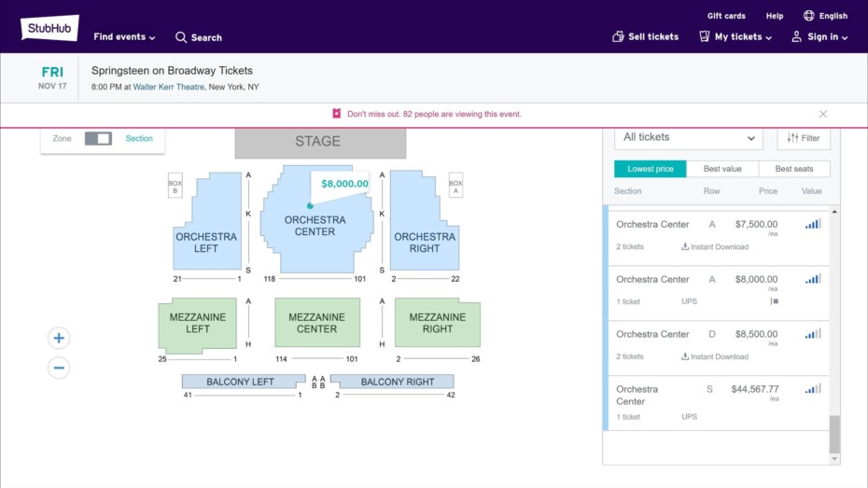
Task: Open Gift cards link
Action: click(x=726, y=16)
